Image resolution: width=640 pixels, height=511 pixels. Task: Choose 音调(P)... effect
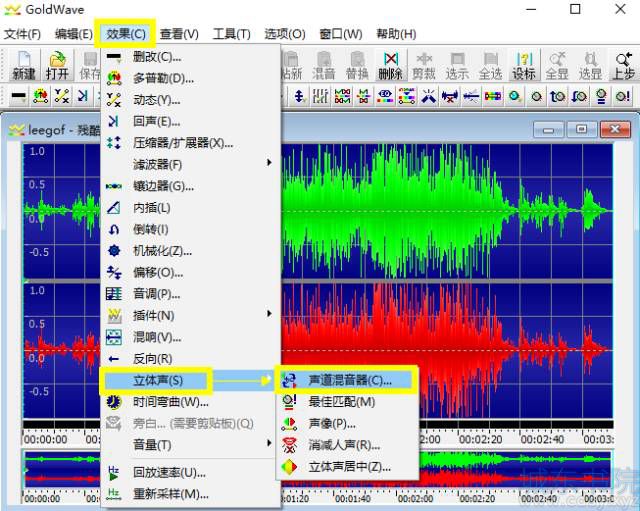click(190, 294)
